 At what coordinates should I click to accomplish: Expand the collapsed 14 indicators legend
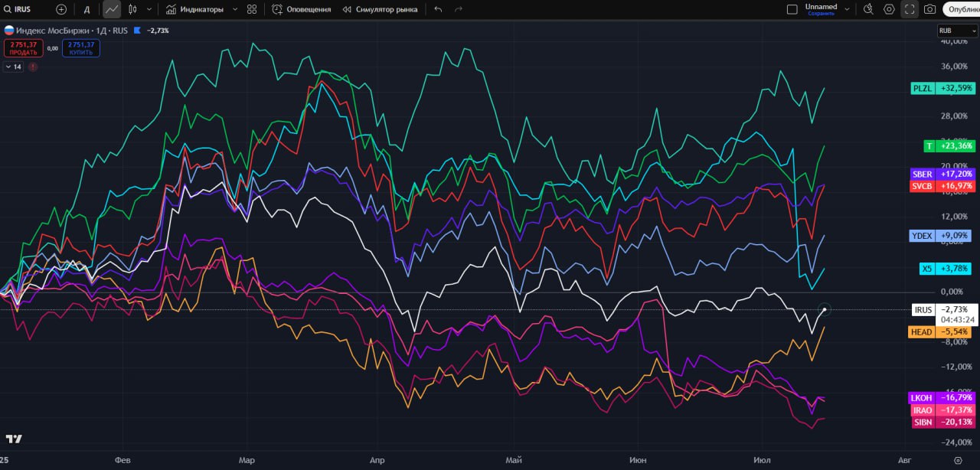point(13,67)
